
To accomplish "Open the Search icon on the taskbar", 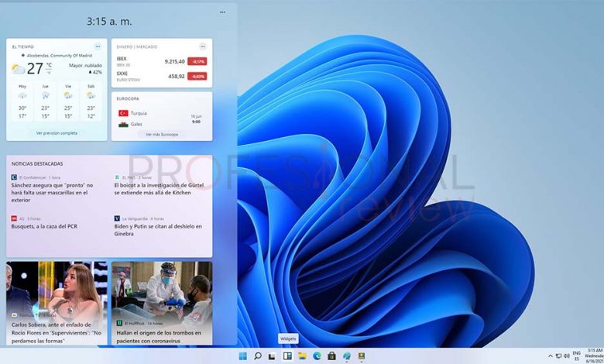I will [x=257, y=356].
